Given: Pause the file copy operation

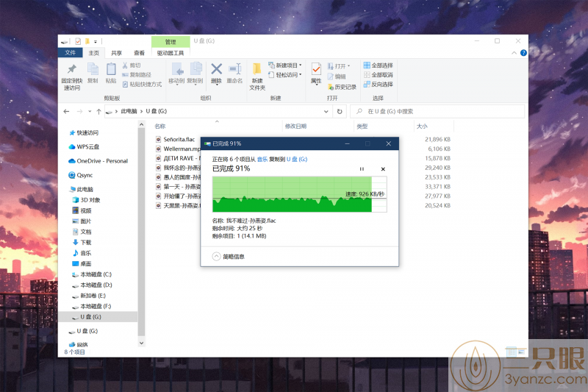Looking at the screenshot, I should tap(362, 169).
